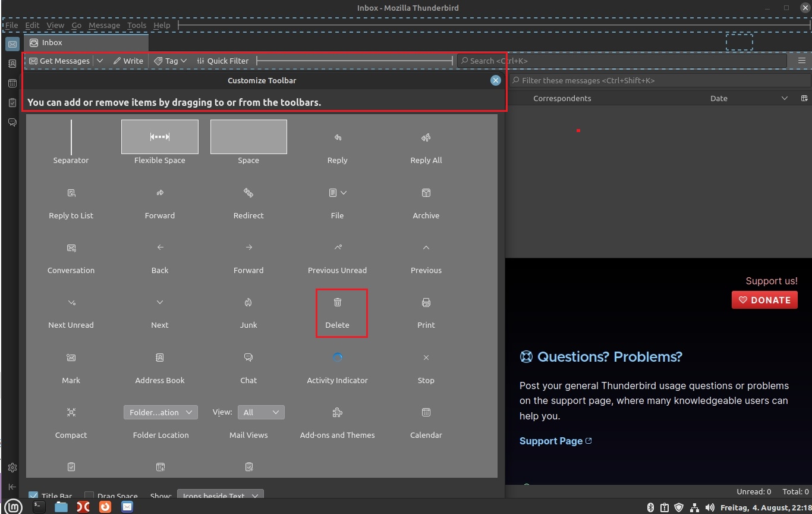Click the Add-ons and Themes puzzle icon
The height and width of the screenshot is (514, 812).
(337, 412)
